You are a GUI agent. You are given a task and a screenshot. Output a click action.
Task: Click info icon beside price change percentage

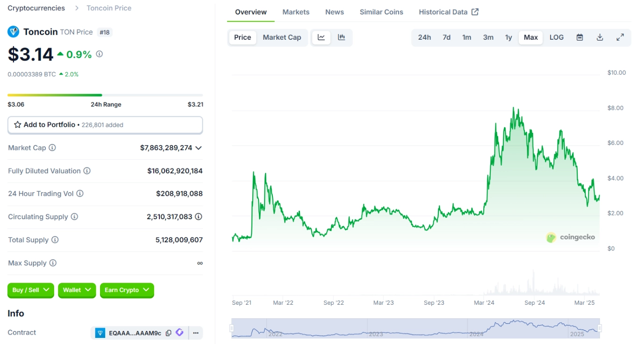click(99, 54)
